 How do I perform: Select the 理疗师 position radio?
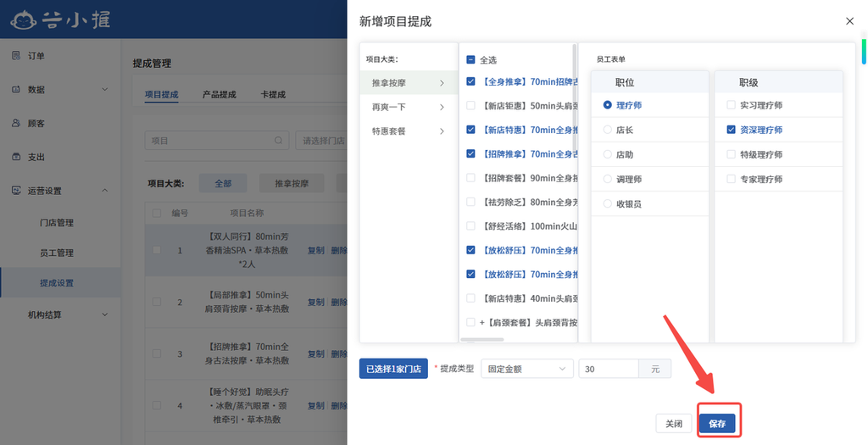(607, 104)
